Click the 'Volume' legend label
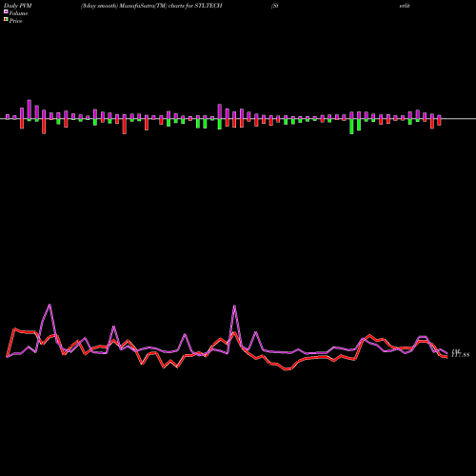This screenshot has height=476, width=476. click(18, 13)
